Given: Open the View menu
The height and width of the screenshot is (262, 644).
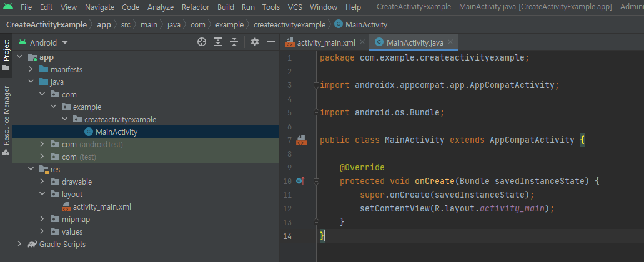Looking at the screenshot, I should pyautogui.click(x=68, y=7).
